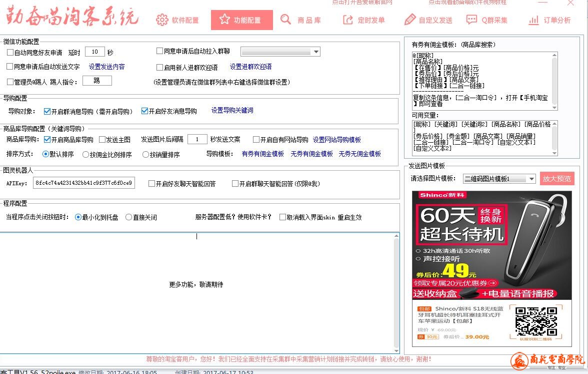Click the QR code in product image

pyautogui.click(x=536, y=321)
